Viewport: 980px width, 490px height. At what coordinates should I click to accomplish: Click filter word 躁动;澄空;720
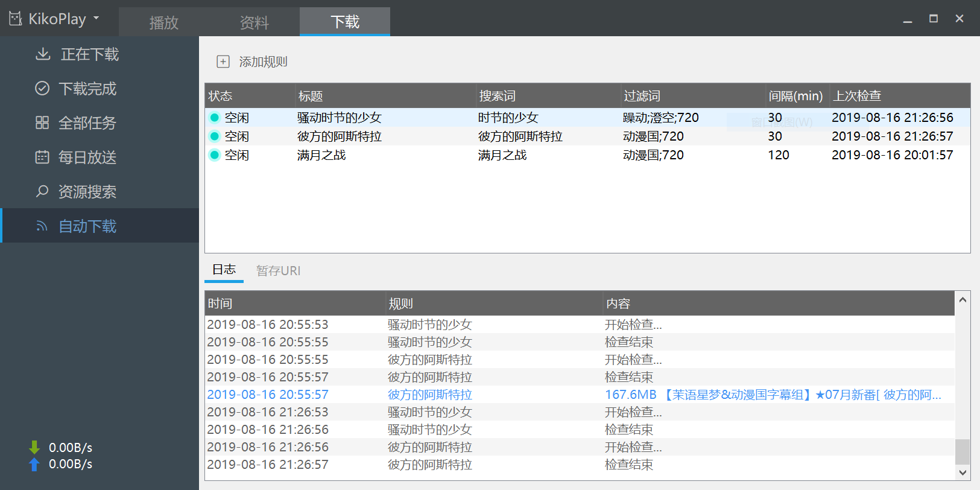pyautogui.click(x=661, y=118)
